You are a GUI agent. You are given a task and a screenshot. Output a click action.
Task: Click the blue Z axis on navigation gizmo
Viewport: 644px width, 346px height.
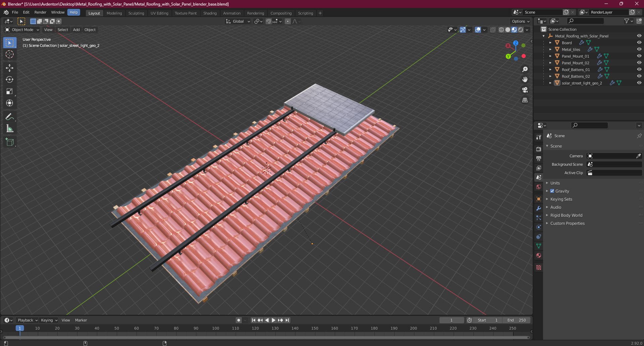click(516, 43)
